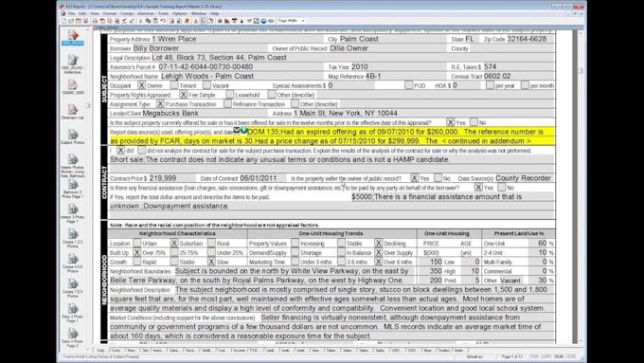Open the Edit menu
Screen dimensions: 644x363
point(82,13)
